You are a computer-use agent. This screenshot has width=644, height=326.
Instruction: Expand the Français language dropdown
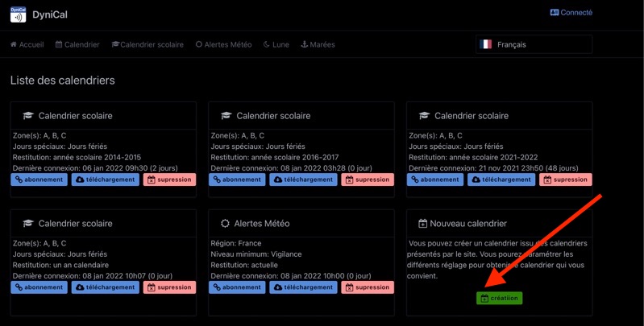pyautogui.click(x=534, y=44)
